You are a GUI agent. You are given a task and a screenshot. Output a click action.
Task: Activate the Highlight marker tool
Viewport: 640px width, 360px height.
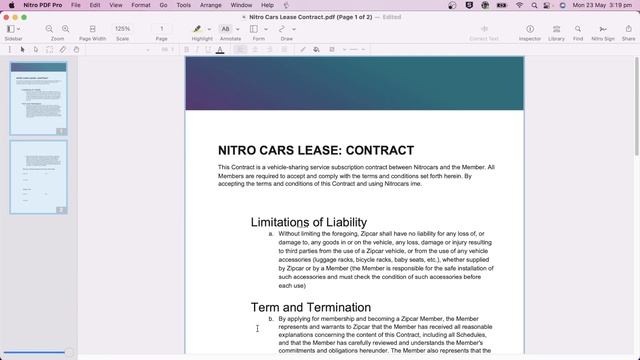coord(197,29)
